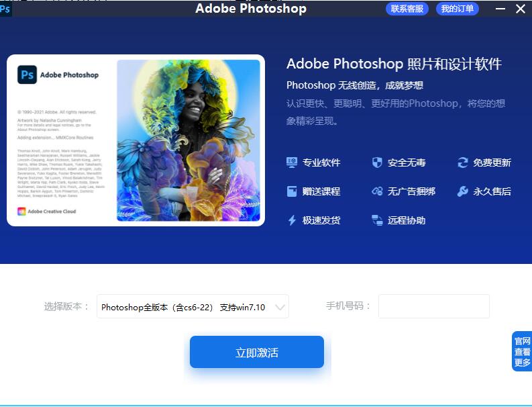Click the Photoshop splash artwork image

[189, 140]
